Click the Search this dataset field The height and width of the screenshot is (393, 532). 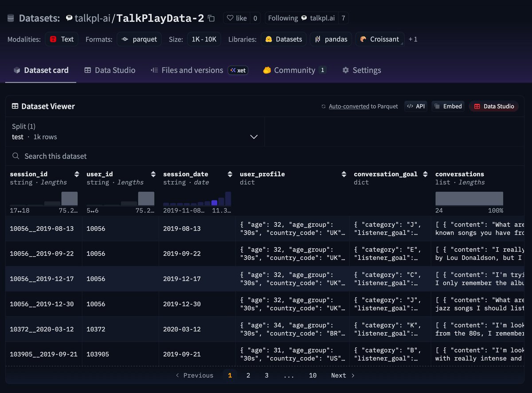133,156
